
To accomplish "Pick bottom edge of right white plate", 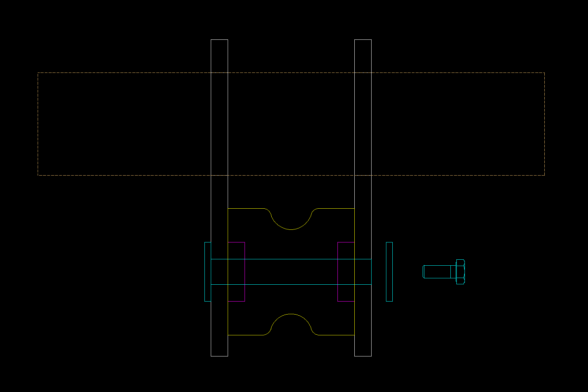I will point(363,356).
